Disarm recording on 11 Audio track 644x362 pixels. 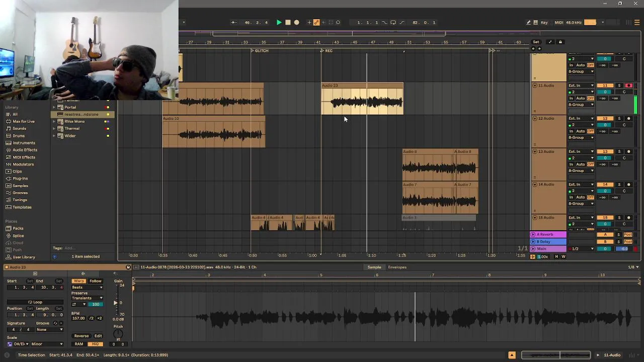click(628, 85)
